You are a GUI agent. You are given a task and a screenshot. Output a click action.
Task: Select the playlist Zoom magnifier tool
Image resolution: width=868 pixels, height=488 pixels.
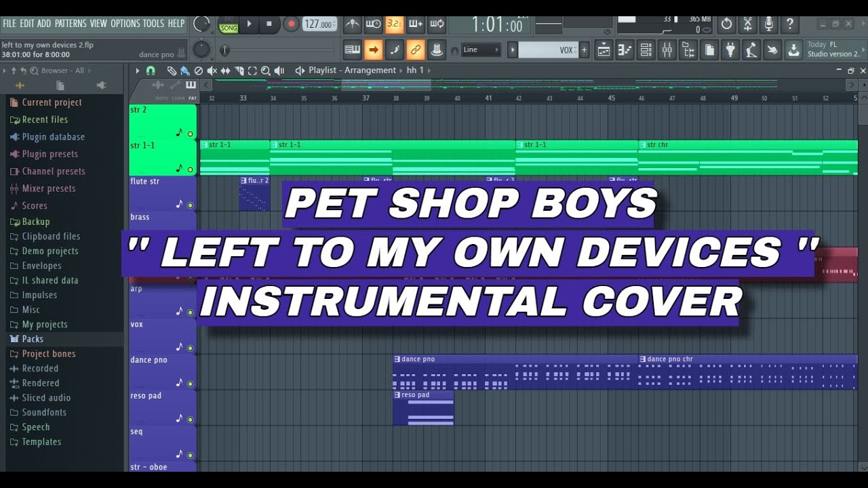tap(266, 70)
